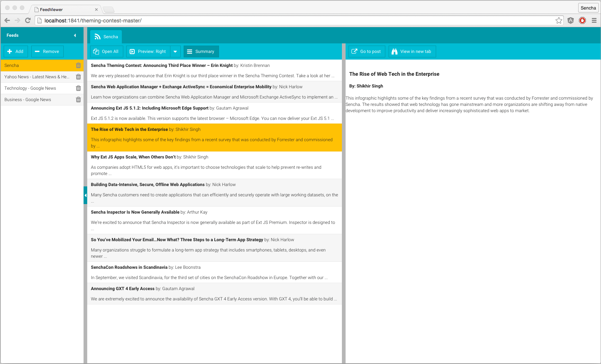Image resolution: width=601 pixels, height=364 pixels.
Task: Click the Sencha profile button in Chrome
Action: pyautogui.click(x=588, y=8)
